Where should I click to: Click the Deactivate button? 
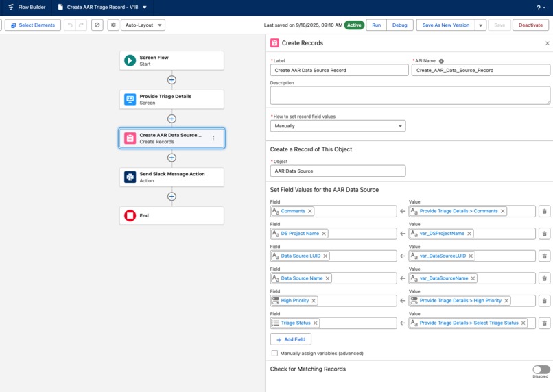pos(530,25)
